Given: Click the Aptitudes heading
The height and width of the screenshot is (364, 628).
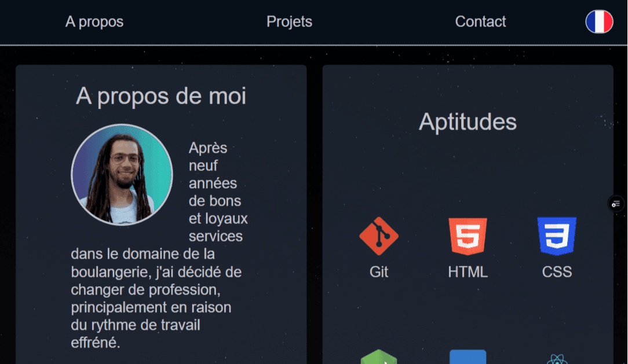Looking at the screenshot, I should (x=468, y=122).
